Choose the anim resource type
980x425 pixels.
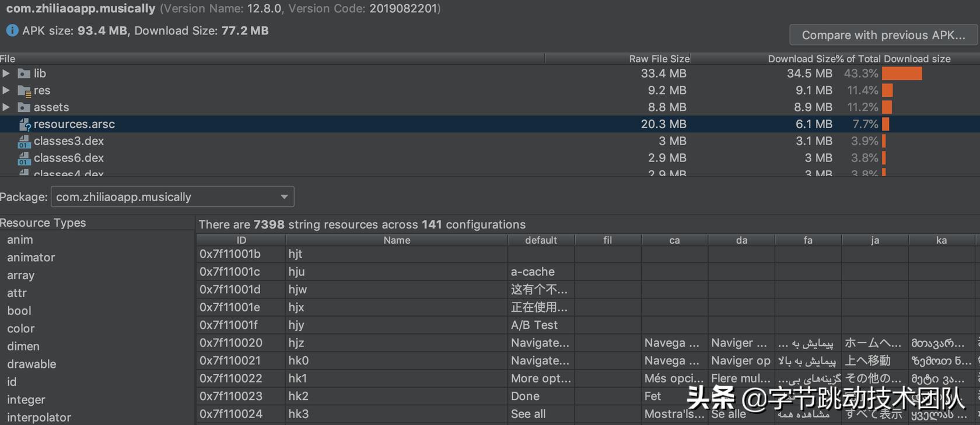20,240
